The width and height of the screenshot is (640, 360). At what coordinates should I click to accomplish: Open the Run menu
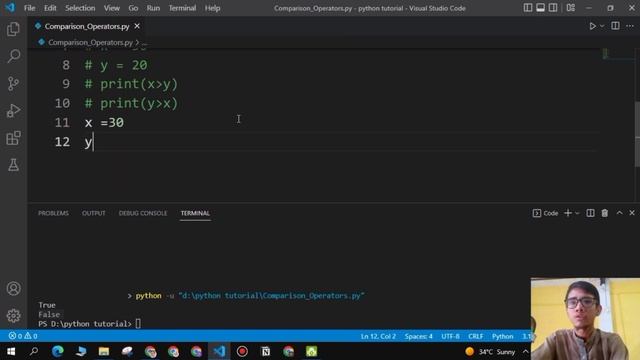pyautogui.click(x=153, y=8)
